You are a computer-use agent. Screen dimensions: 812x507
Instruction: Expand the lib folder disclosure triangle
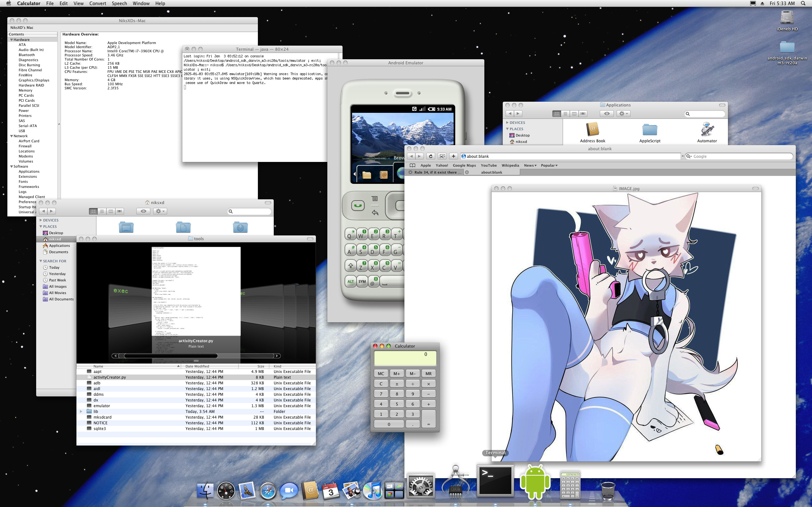81,411
